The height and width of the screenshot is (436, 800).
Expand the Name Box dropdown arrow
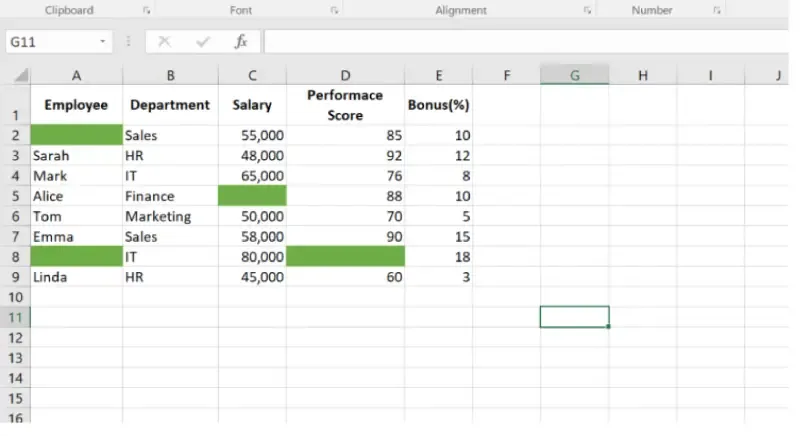click(x=103, y=42)
